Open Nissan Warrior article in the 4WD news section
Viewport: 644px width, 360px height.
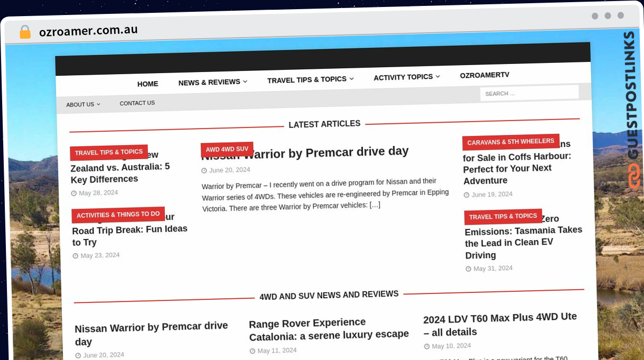[x=151, y=334]
